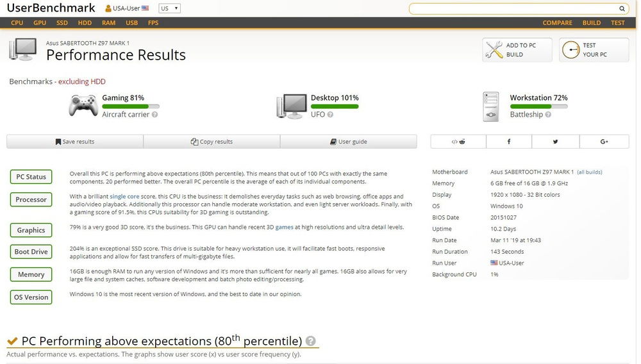Follow the all builds link
This screenshot has width=641, height=364.
[x=589, y=172]
